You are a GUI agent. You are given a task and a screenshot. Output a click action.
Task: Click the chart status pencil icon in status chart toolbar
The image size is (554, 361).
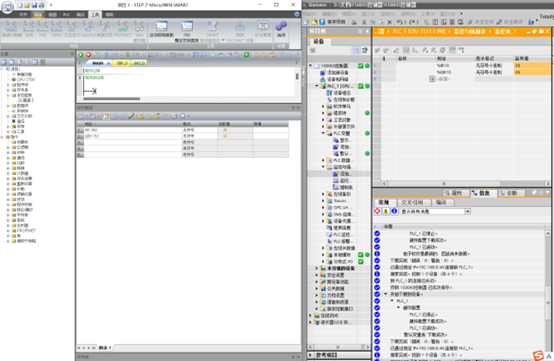(x=131, y=116)
